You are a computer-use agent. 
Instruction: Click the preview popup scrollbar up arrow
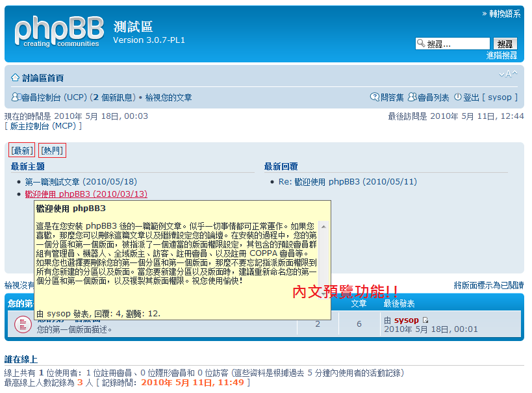pos(323,225)
